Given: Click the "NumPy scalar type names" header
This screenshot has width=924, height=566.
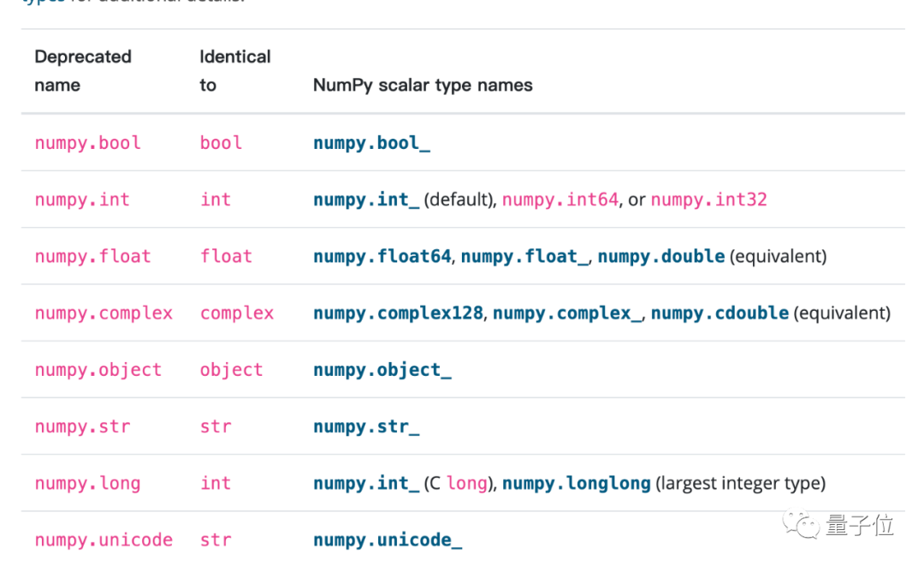Looking at the screenshot, I should click(423, 85).
